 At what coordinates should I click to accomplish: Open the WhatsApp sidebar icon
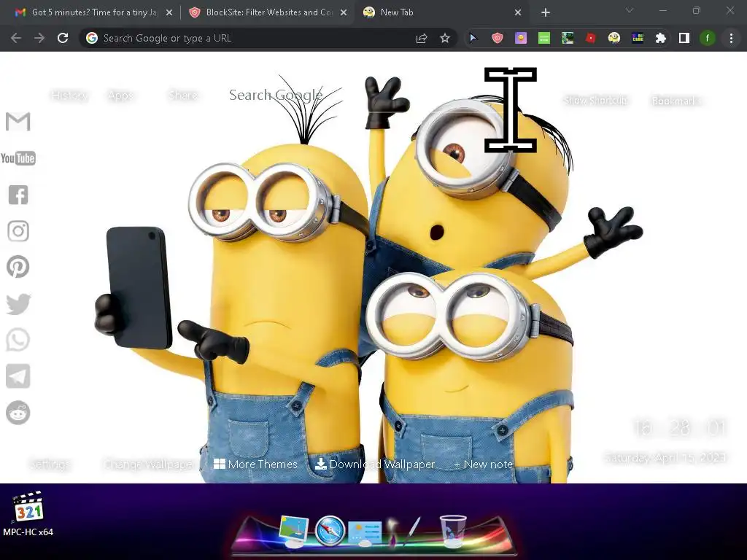[x=18, y=340]
